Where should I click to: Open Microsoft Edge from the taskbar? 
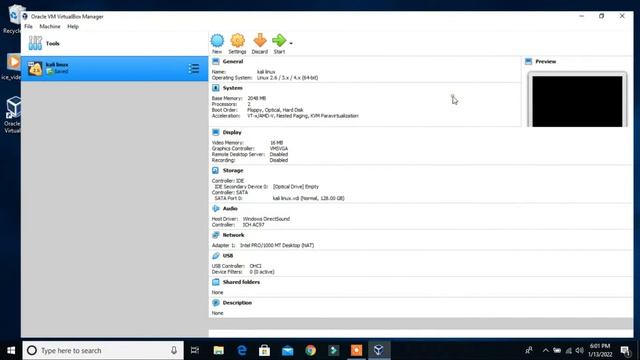tap(242, 350)
